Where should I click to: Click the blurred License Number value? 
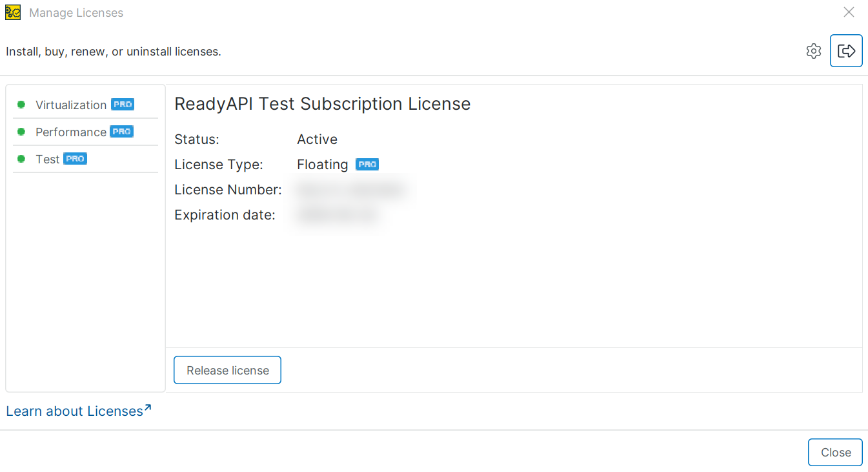coord(352,190)
